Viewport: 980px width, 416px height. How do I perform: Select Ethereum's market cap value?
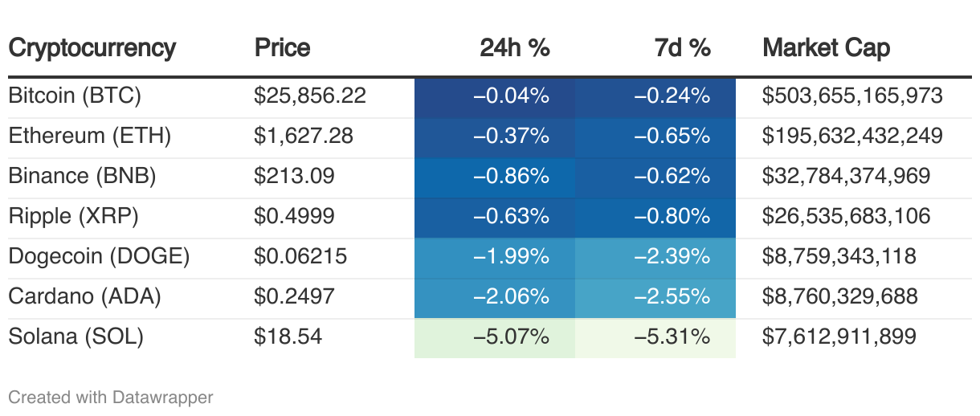click(852, 137)
